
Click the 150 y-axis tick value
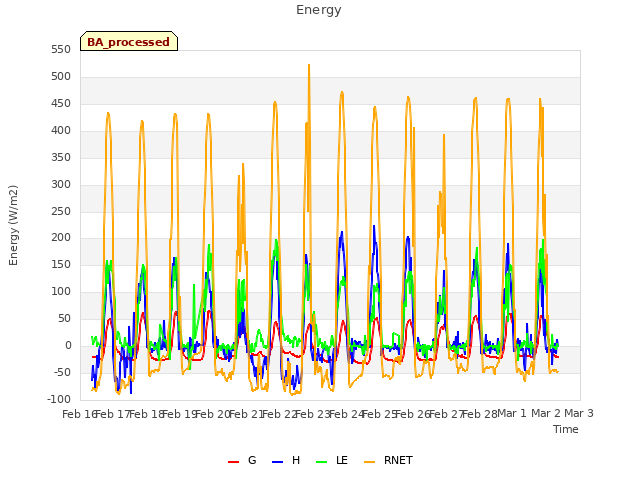coord(61,264)
